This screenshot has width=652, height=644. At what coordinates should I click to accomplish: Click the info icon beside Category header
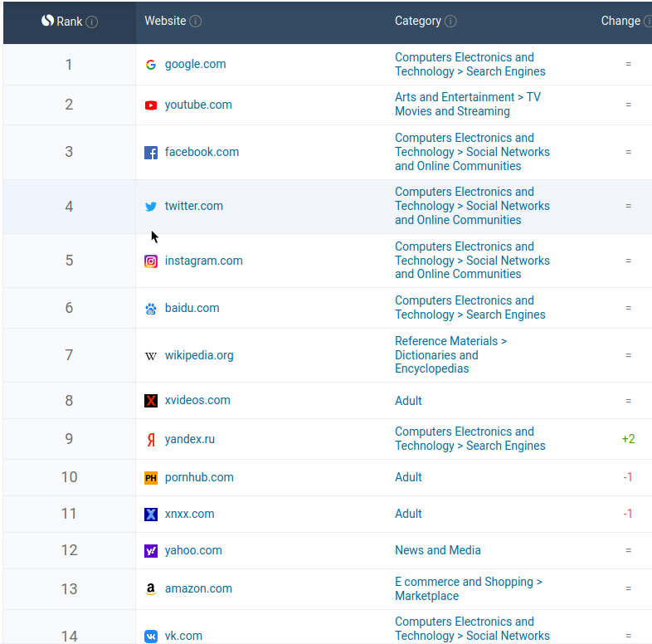[450, 22]
